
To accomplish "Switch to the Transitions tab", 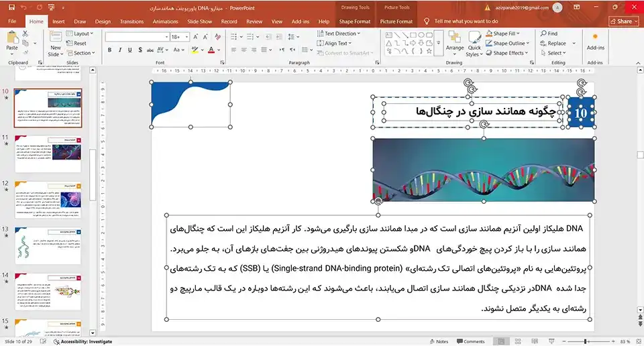I will pyautogui.click(x=131, y=21).
